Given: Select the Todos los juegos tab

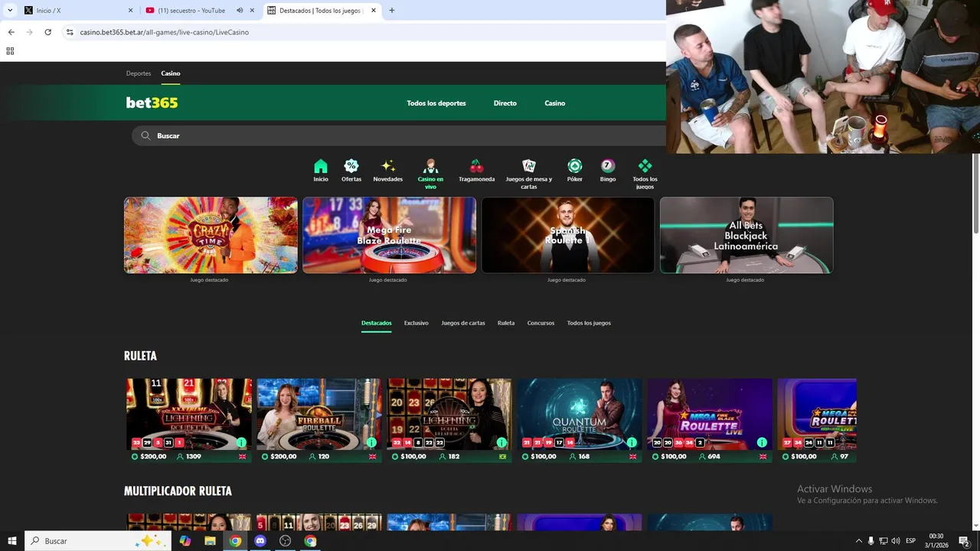Looking at the screenshot, I should pyautogui.click(x=589, y=323).
